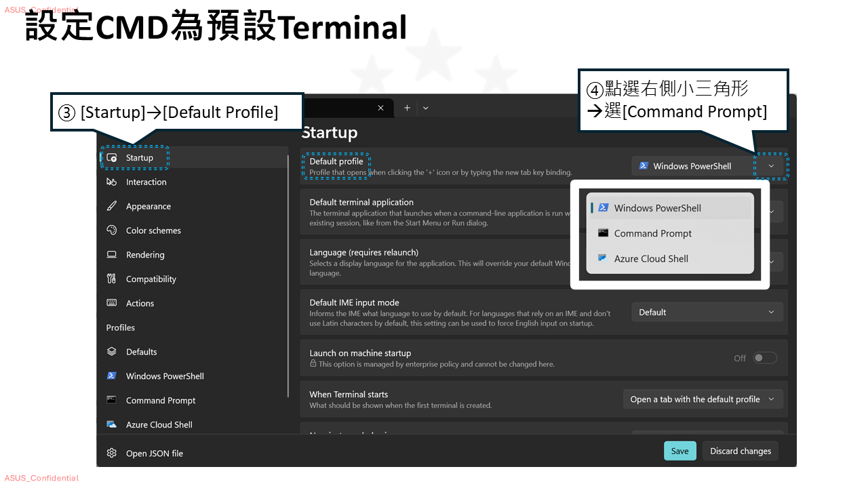Open the Appearance settings page
The image size is (868, 488).
pos(194,206)
